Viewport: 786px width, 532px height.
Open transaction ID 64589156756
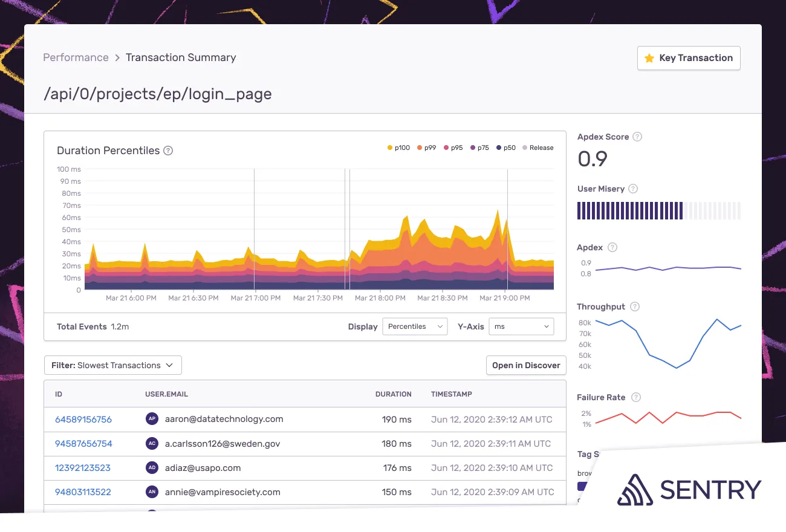pos(83,419)
